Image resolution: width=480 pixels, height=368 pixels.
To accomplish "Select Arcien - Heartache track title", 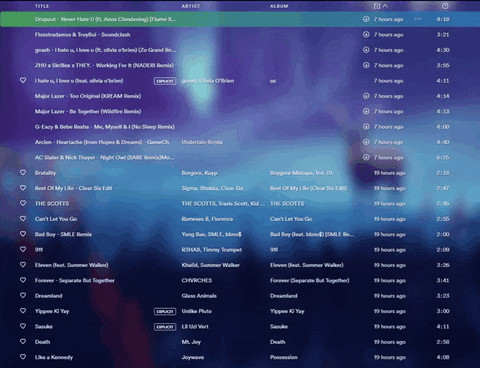I will point(102,142).
